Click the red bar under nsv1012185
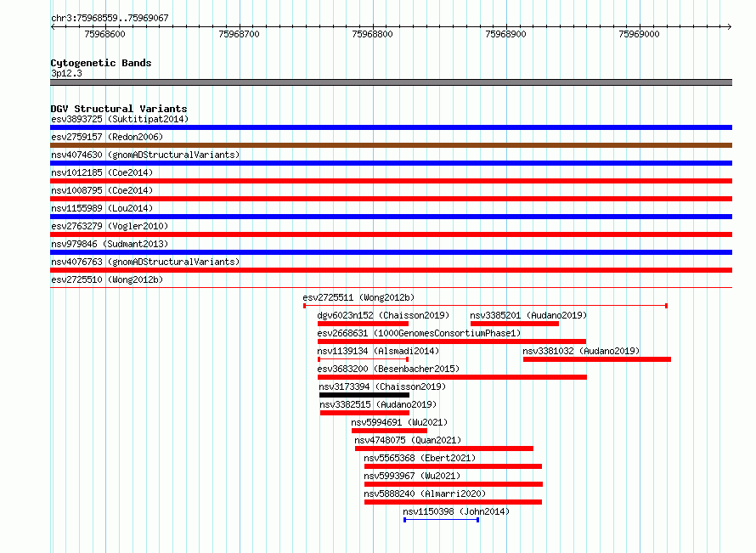Image resolution: width=756 pixels, height=553 pixels. [x=391, y=181]
